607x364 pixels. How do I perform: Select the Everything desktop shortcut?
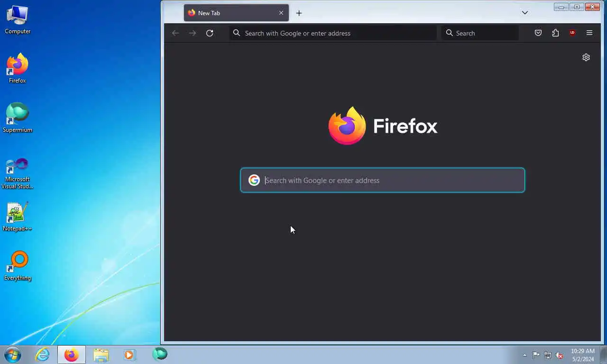pyautogui.click(x=18, y=266)
